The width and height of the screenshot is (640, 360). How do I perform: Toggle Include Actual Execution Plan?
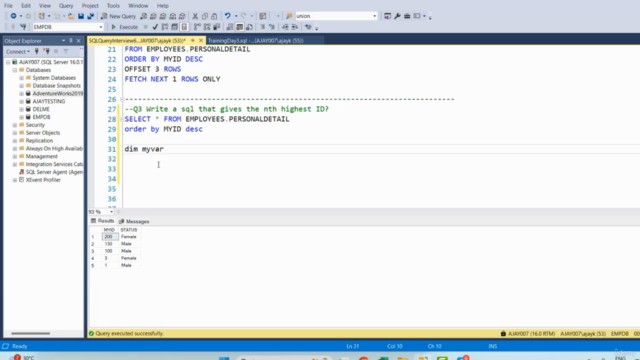pos(197,27)
